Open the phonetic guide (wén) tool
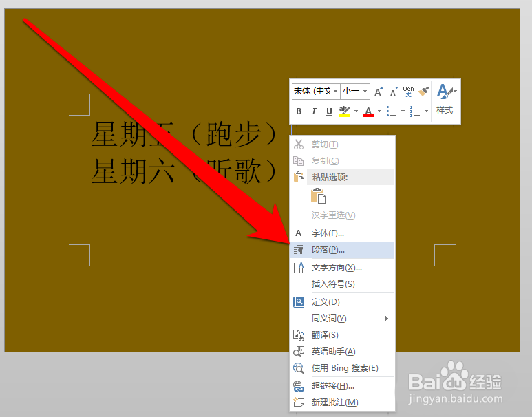 408,92
